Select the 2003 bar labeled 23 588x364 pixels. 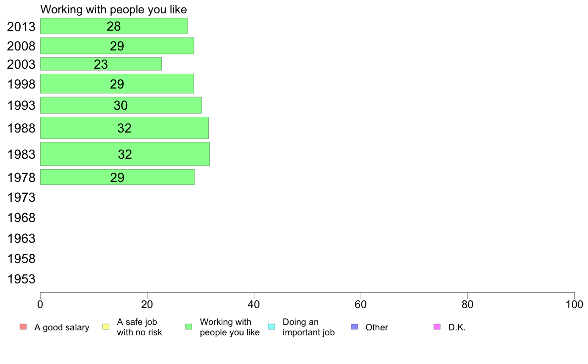pos(101,64)
